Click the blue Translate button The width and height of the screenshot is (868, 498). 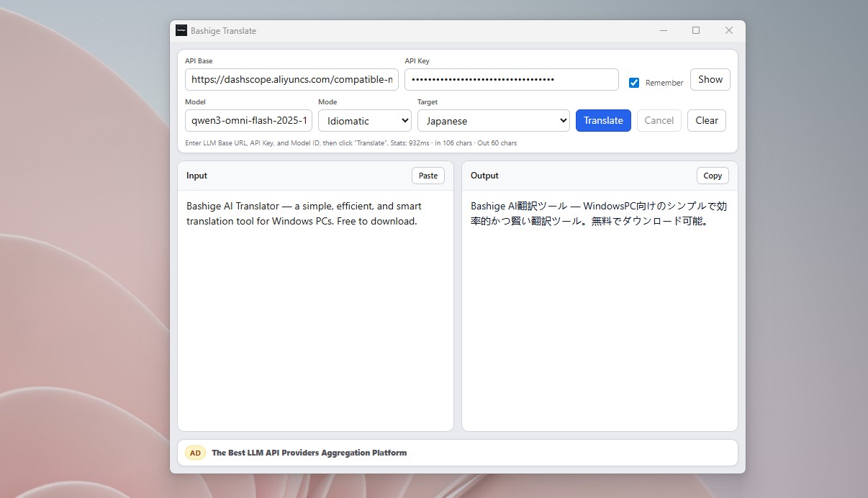click(603, 120)
